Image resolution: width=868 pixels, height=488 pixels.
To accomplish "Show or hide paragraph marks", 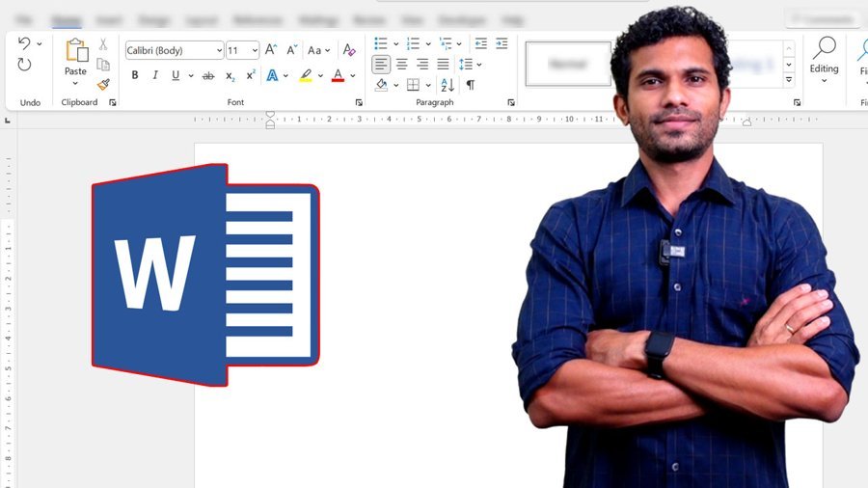I will point(470,85).
